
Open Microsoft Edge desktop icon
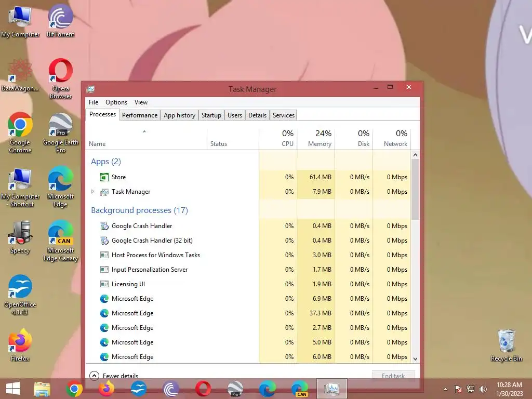pyautogui.click(x=60, y=187)
